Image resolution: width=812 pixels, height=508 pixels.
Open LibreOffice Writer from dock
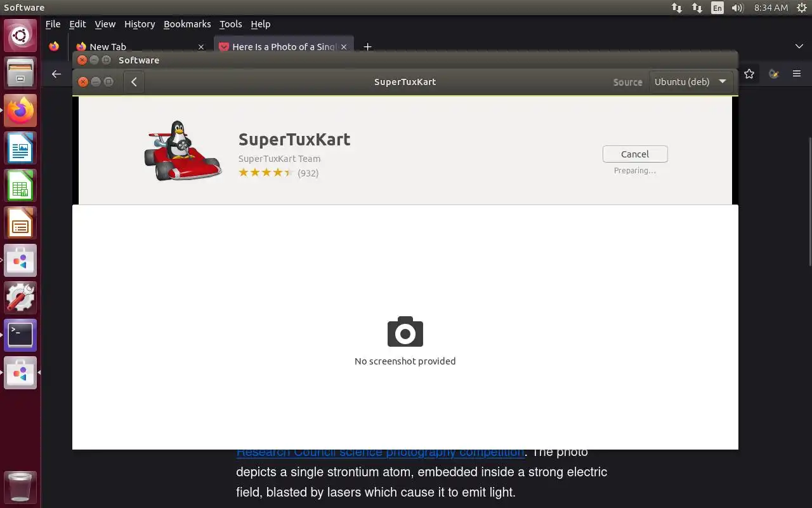click(x=20, y=148)
